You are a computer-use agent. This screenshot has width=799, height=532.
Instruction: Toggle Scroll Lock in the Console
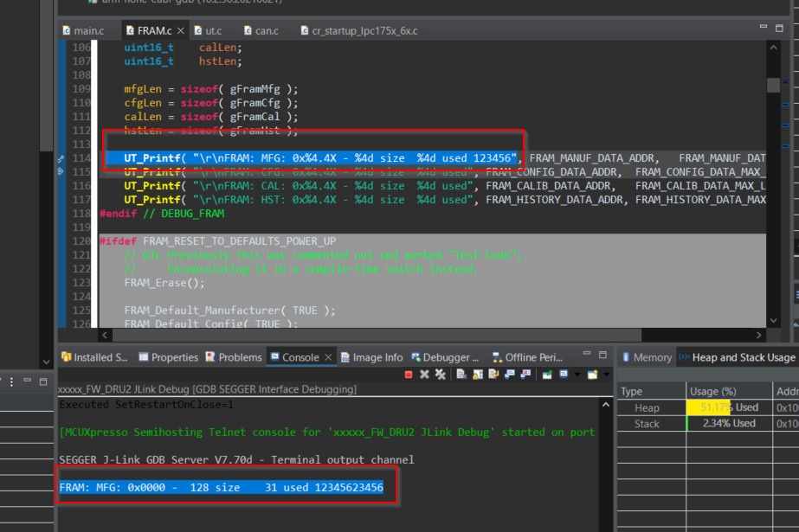[x=478, y=374]
